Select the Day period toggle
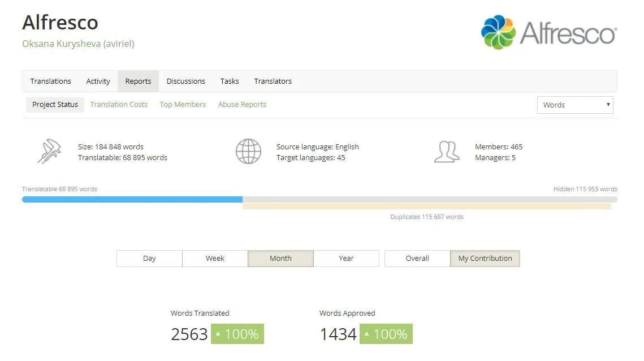This screenshot has height=361, width=644. click(149, 258)
